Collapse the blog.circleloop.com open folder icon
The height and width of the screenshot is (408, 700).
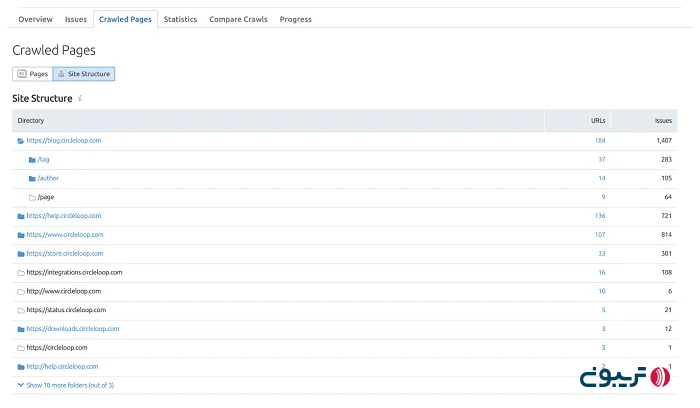(21, 141)
